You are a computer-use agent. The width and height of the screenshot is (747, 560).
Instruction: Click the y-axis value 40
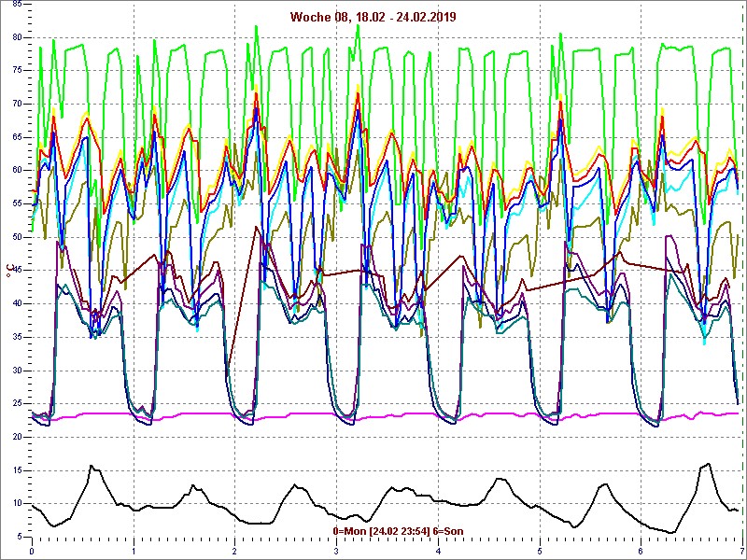16,304
